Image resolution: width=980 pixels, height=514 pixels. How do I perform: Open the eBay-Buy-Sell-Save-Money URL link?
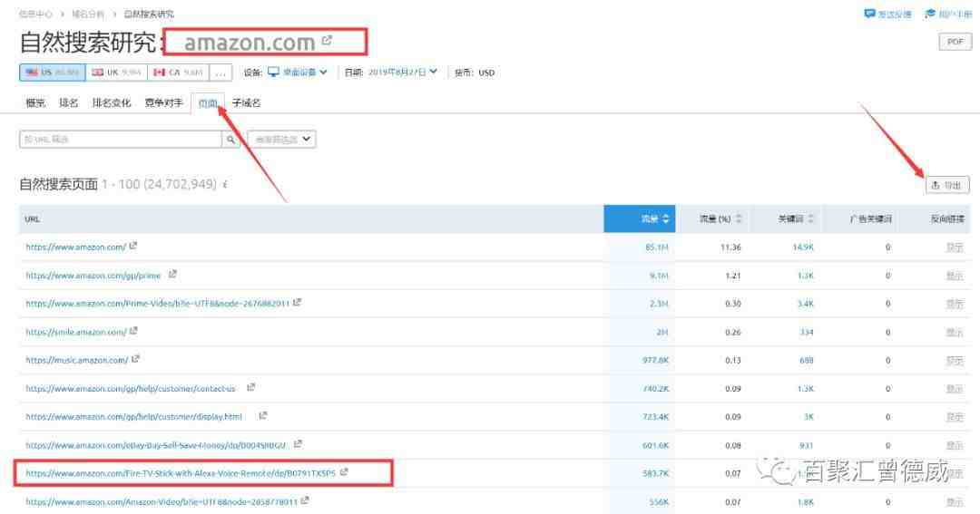pyautogui.click(x=156, y=445)
